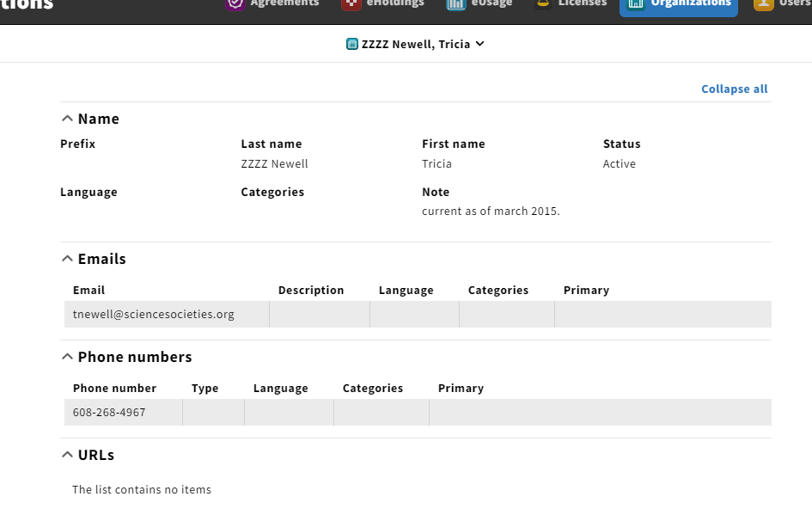Screen dimensions: 812x515
Task: Click the Phone number column header
Action: [114, 388]
